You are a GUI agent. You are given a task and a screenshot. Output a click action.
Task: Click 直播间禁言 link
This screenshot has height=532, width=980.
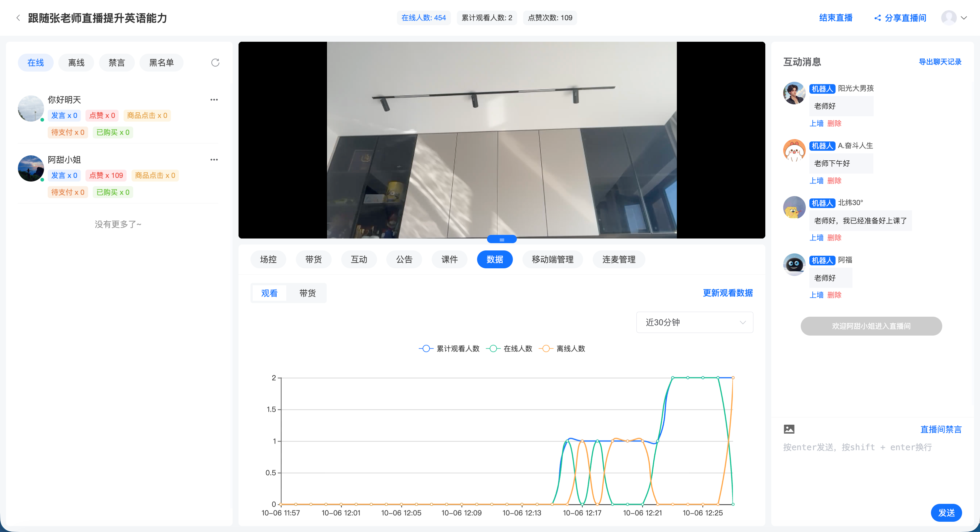941,429
